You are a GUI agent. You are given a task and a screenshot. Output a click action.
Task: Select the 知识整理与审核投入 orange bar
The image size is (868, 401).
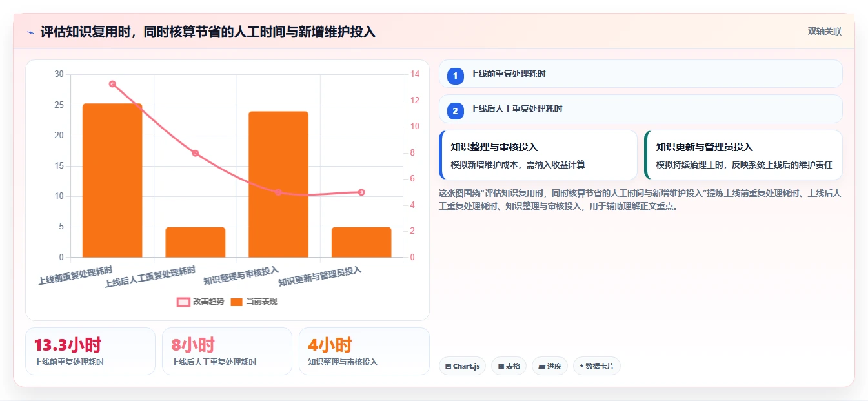point(278,185)
